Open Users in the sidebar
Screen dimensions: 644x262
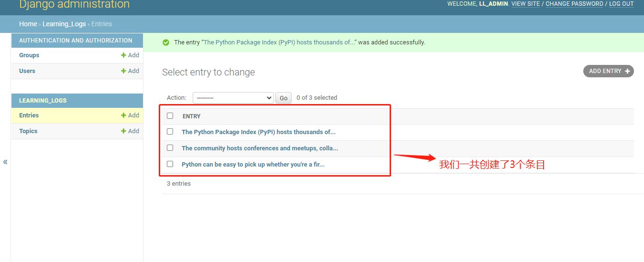click(27, 71)
